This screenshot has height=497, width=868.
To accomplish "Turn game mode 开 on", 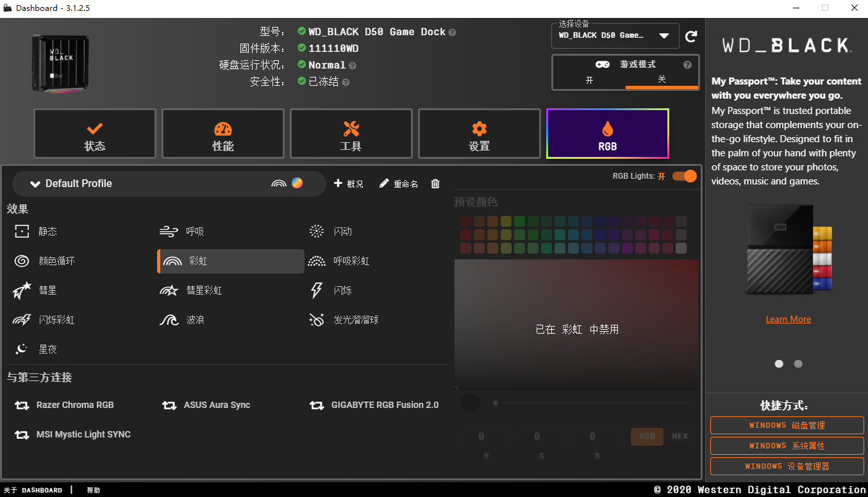I will [x=589, y=80].
